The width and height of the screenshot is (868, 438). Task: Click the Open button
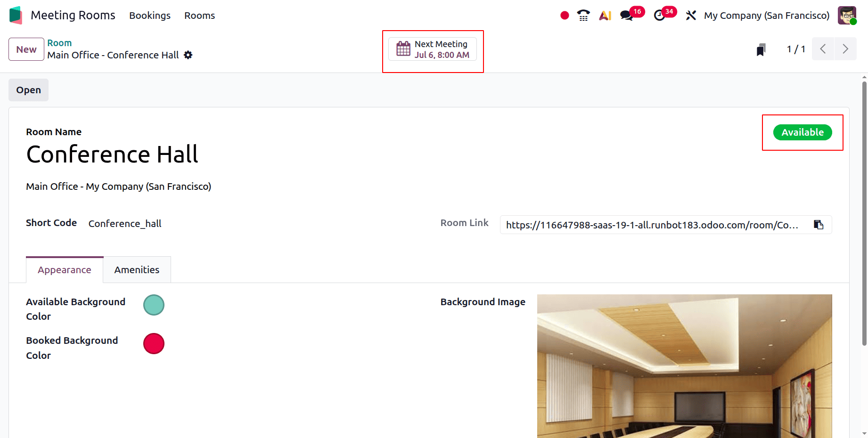click(28, 90)
